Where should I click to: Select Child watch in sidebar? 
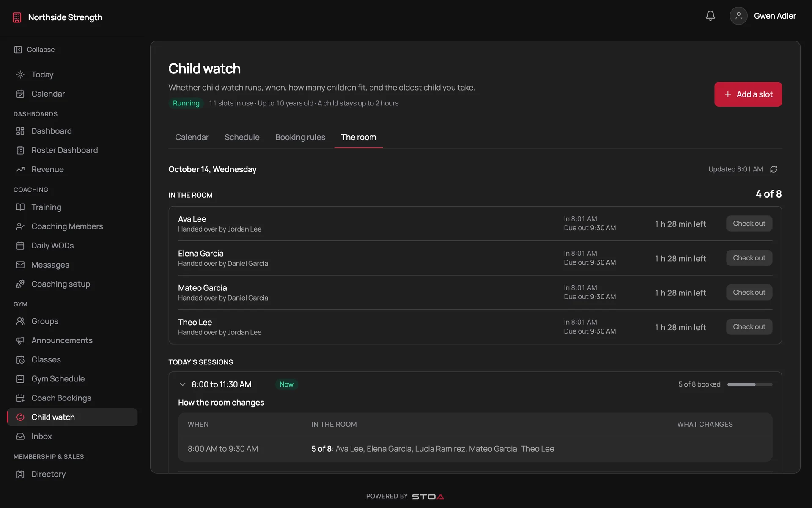[x=72, y=417]
